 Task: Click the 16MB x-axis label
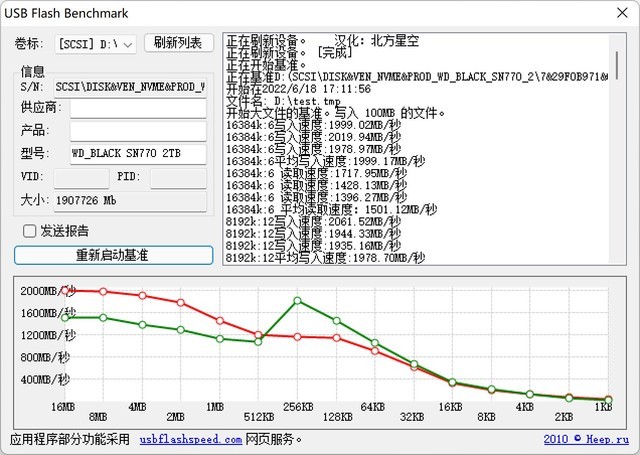point(63,407)
